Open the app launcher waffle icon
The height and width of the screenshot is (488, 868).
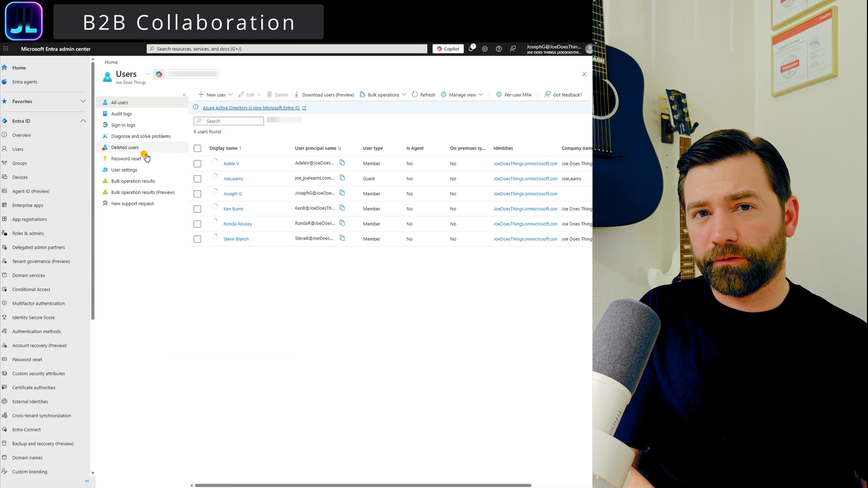tap(6, 49)
